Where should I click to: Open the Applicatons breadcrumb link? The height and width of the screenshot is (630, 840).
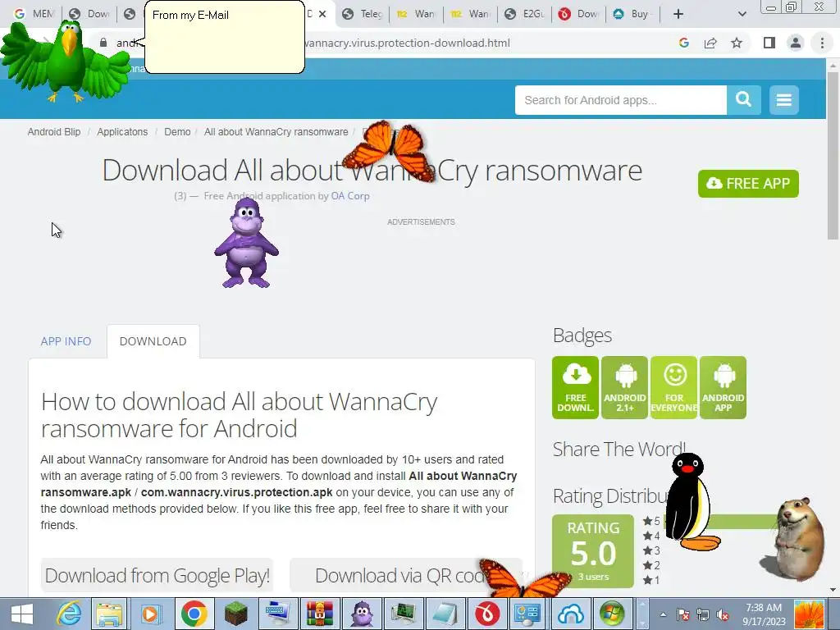pyautogui.click(x=122, y=132)
